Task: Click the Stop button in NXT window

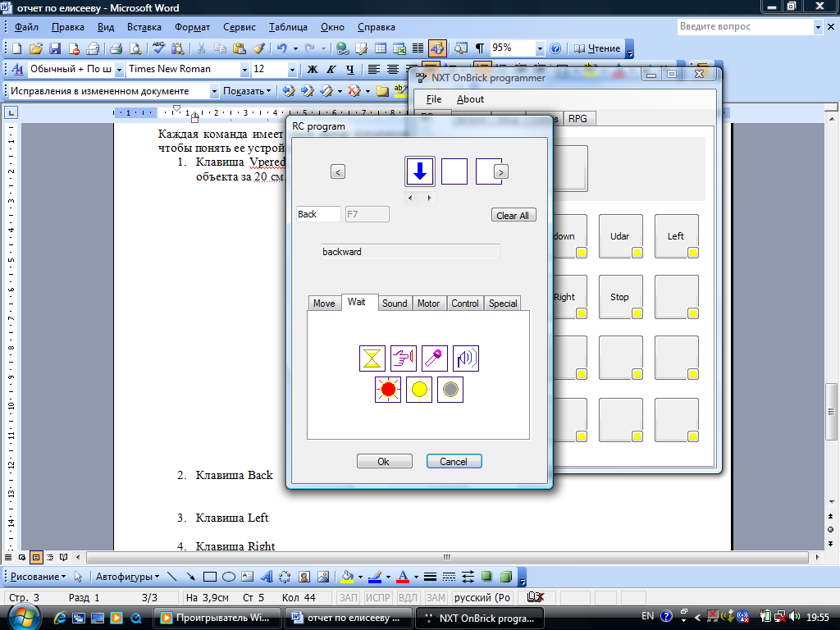Action: coord(620,297)
